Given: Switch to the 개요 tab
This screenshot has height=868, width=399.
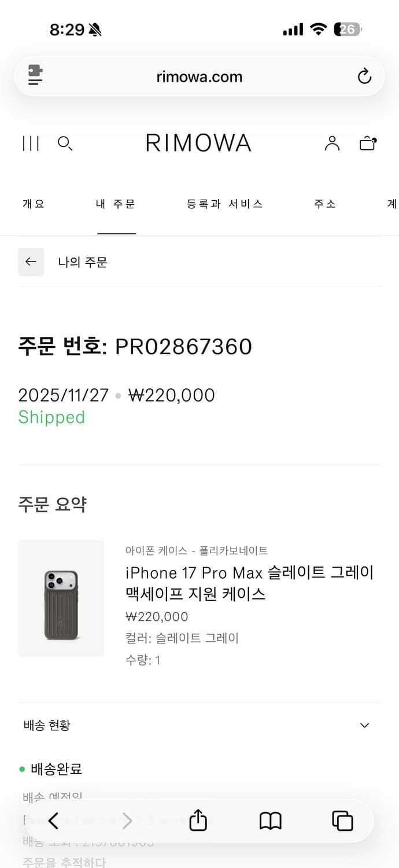Looking at the screenshot, I should (x=32, y=204).
